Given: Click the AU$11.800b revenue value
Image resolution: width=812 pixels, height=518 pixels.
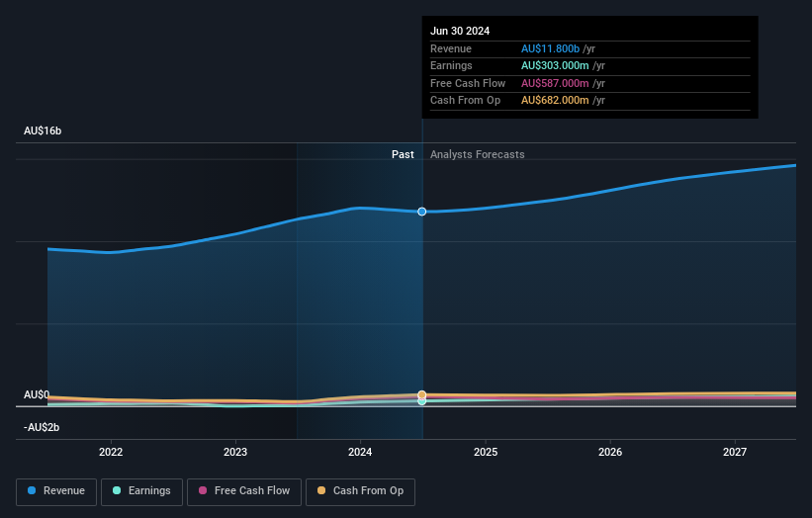Looking at the screenshot, I should (x=551, y=48).
